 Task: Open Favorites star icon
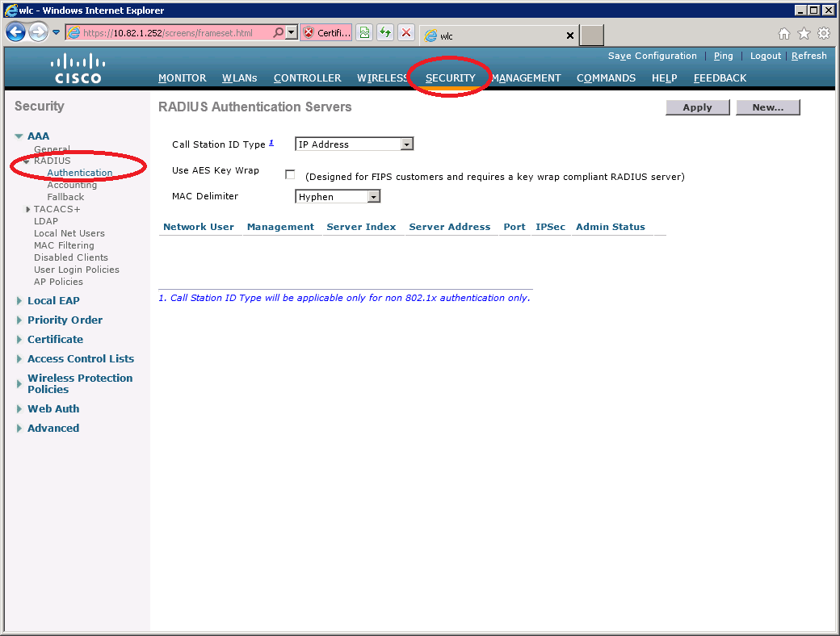(x=804, y=34)
